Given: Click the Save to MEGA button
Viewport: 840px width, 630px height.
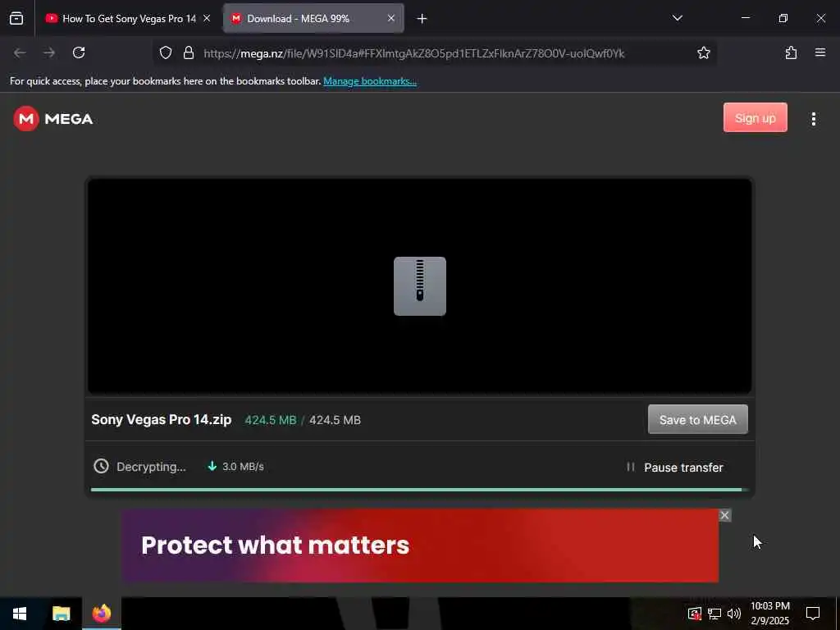Looking at the screenshot, I should (697, 419).
